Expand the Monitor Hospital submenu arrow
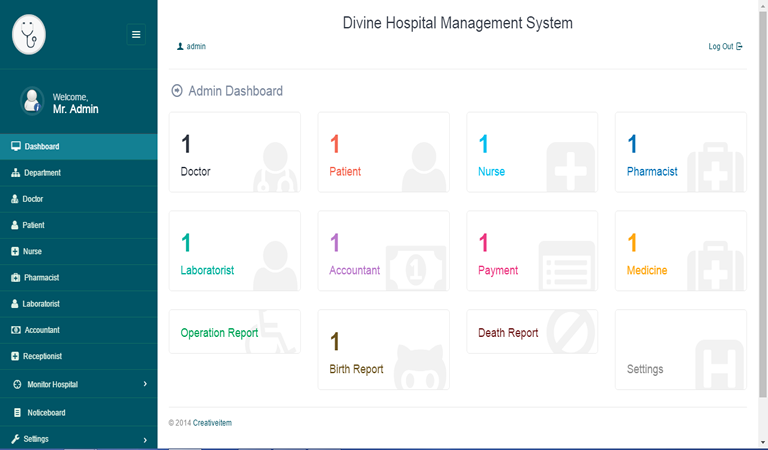Viewport: 768px width, 450px height. coord(145,384)
